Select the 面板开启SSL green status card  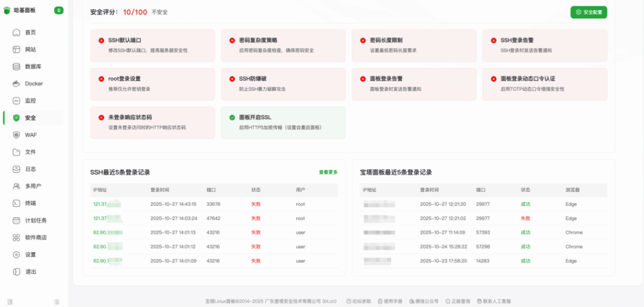click(x=283, y=122)
